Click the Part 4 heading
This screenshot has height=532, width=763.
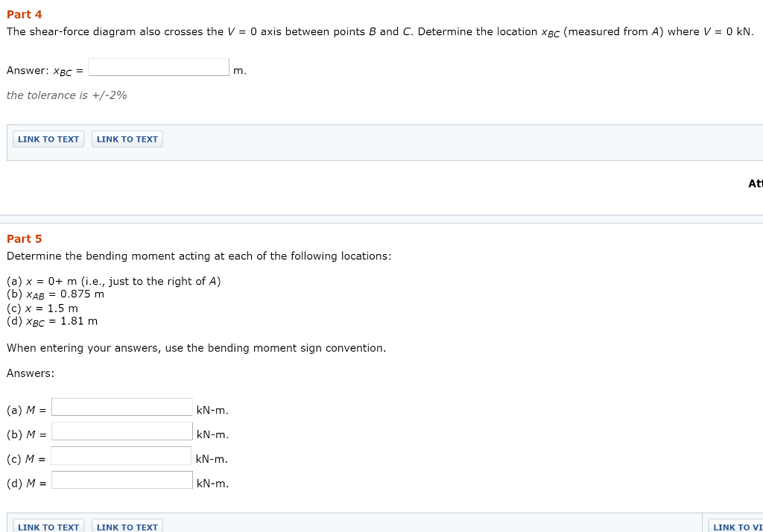[x=24, y=13]
